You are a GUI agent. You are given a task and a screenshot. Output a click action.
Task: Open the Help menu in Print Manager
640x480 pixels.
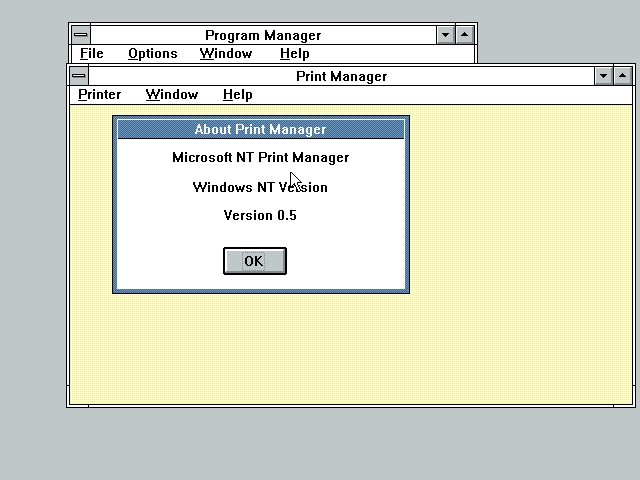238,95
